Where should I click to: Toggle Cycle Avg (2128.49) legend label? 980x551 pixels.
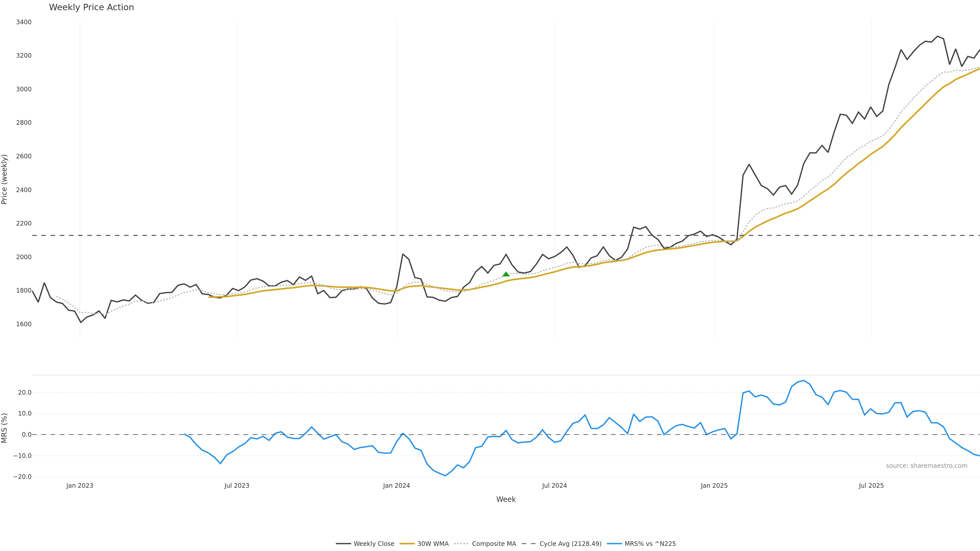coord(570,544)
